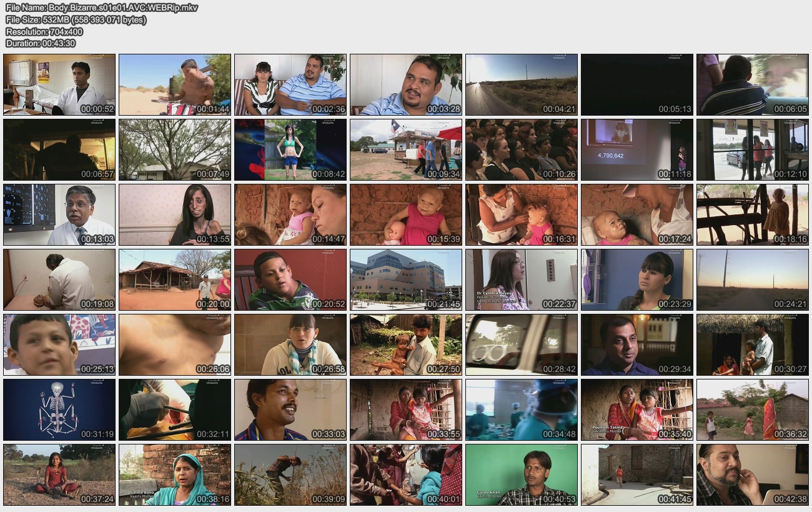Open the Salma Bano captioned frame
The width and height of the screenshot is (812, 512).
click(x=175, y=474)
